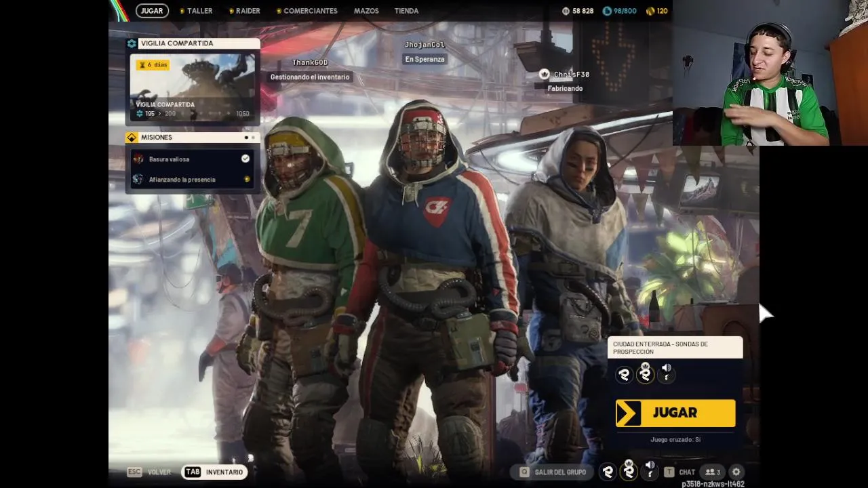Click ESC VOLVER to go back
This screenshot has height=488, width=868.
point(149,472)
